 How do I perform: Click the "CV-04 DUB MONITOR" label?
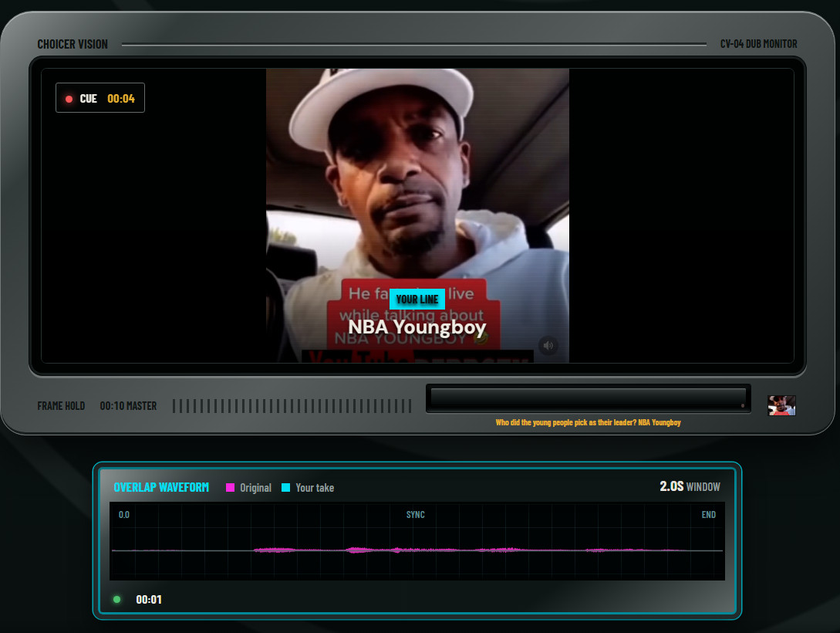point(758,44)
